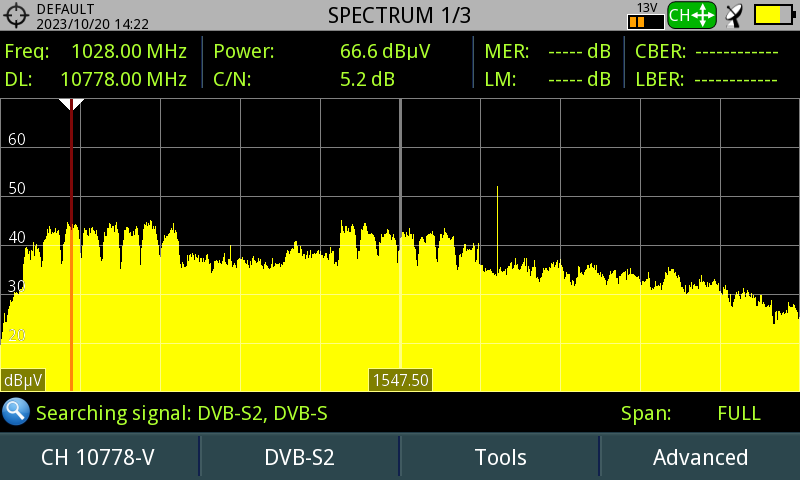Tap the dBµV units label
Image resolution: width=800 pixels, height=480 pixels.
23,381
